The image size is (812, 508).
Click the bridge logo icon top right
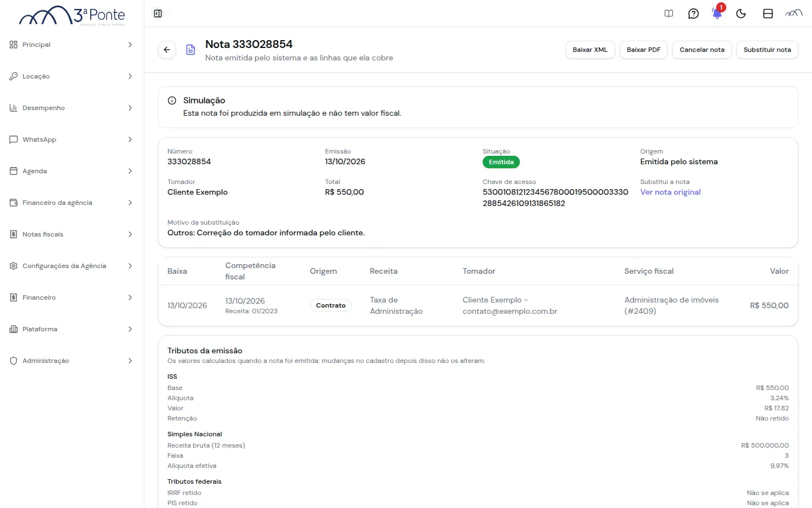(794, 14)
